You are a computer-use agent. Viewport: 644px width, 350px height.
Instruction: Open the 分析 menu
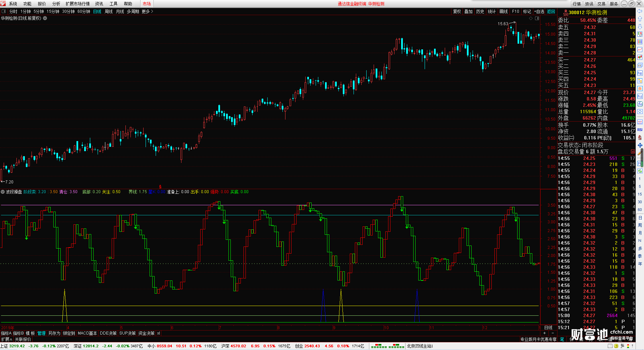tap(56, 4)
